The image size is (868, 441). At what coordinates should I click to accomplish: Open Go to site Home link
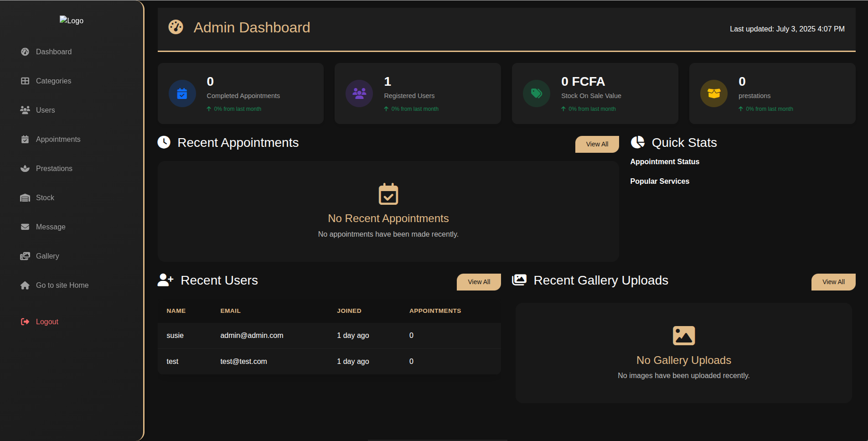point(62,285)
